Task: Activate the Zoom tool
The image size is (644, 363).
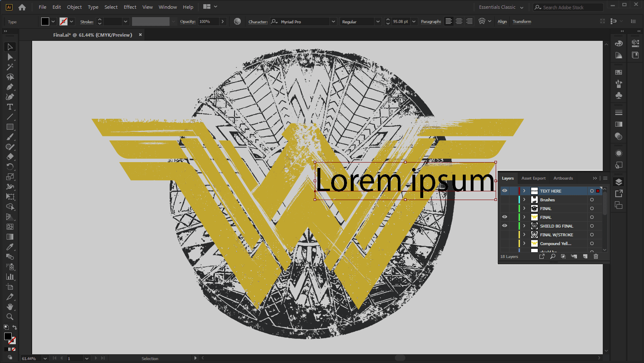Action: [x=10, y=317]
